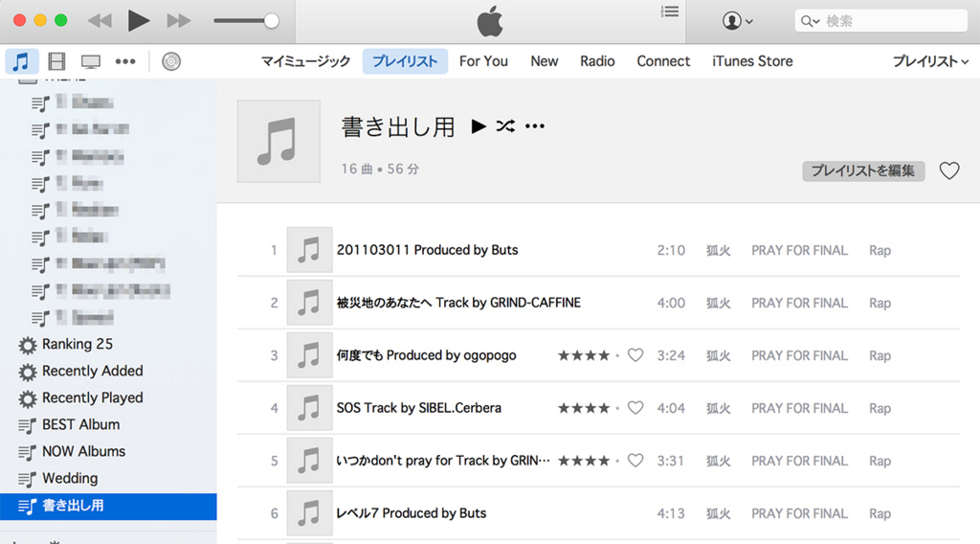This screenshot has width=980, height=544.
Task: Click PRAY FOR FINAL album on track 2
Action: (799, 303)
